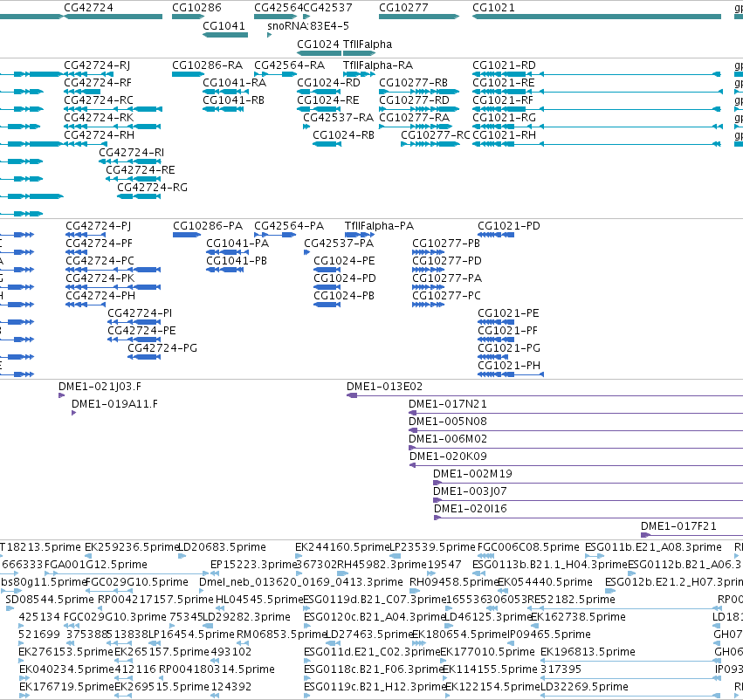This screenshot has height=700, width=743.
Task: Open the CG42564-PA protein label
Action: [289, 226]
